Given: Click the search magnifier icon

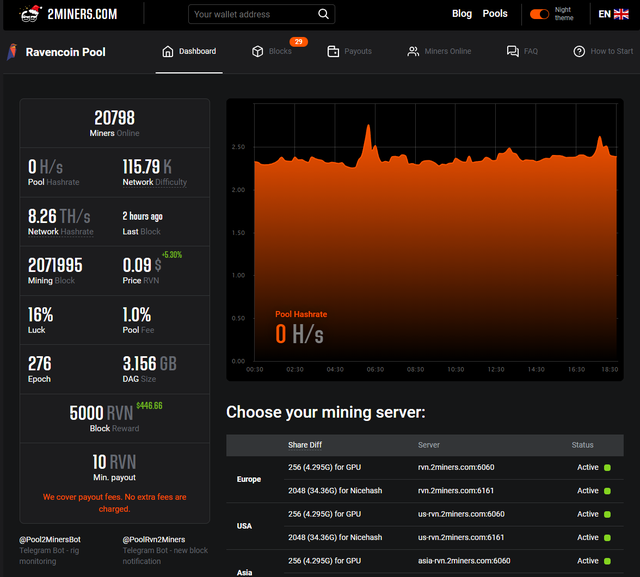Looking at the screenshot, I should point(323,14).
